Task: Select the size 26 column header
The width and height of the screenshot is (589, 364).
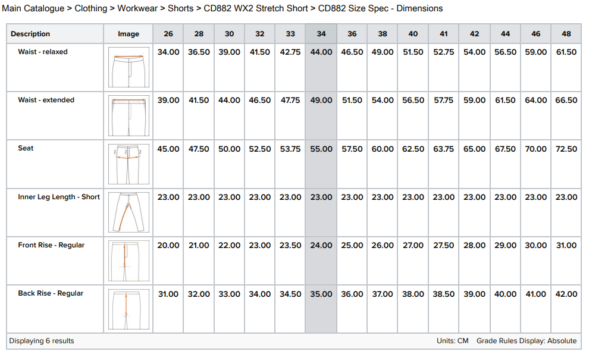Action: pyautogui.click(x=168, y=34)
